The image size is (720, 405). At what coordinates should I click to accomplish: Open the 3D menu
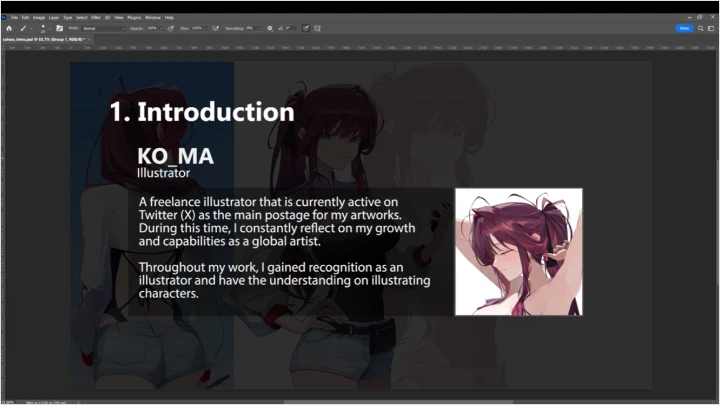coord(107,17)
